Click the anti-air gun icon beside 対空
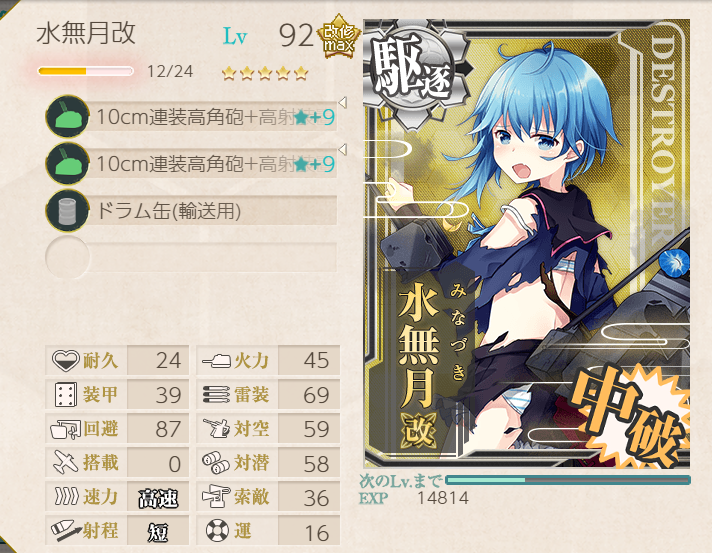 point(217,429)
